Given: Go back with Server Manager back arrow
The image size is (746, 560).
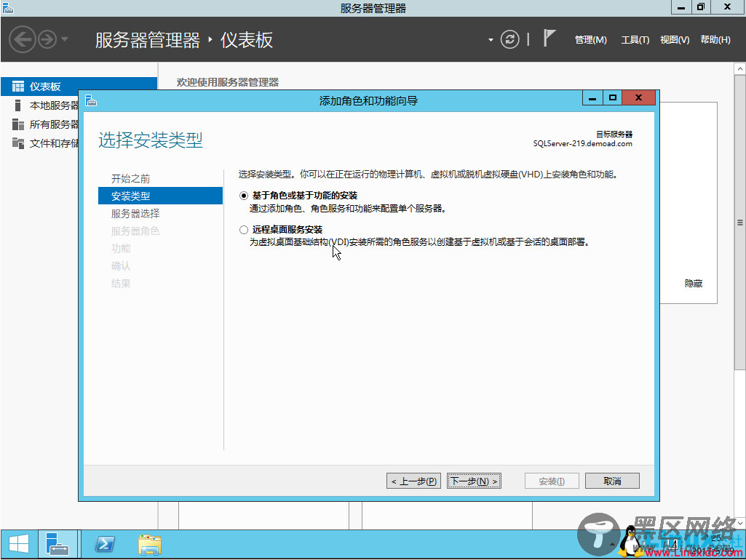Looking at the screenshot, I should pyautogui.click(x=23, y=39).
